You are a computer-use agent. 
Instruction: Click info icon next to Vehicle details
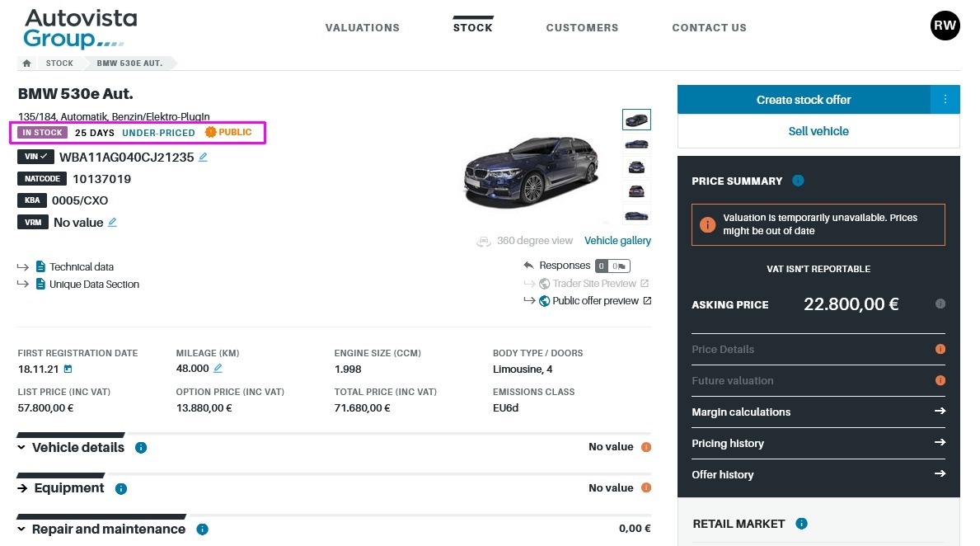[141, 448]
